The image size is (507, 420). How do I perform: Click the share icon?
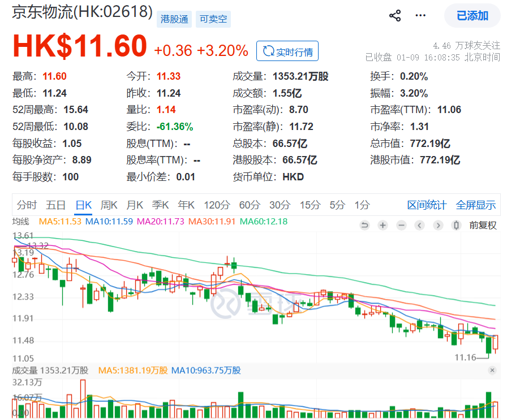395,15
